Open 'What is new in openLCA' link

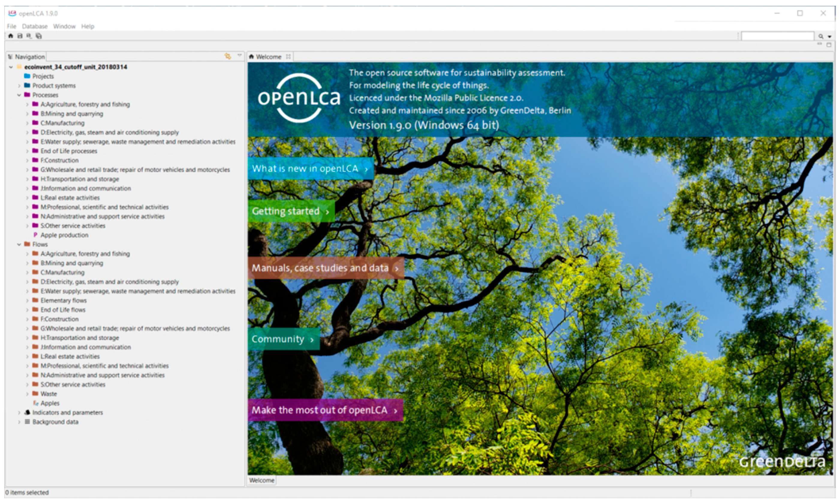click(x=311, y=168)
